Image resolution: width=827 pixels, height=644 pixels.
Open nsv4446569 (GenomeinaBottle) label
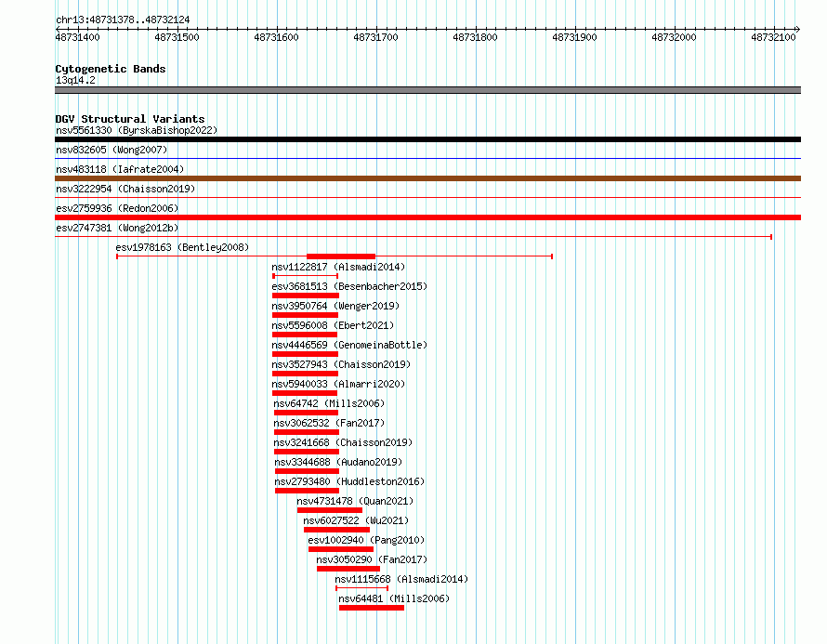[x=349, y=345]
